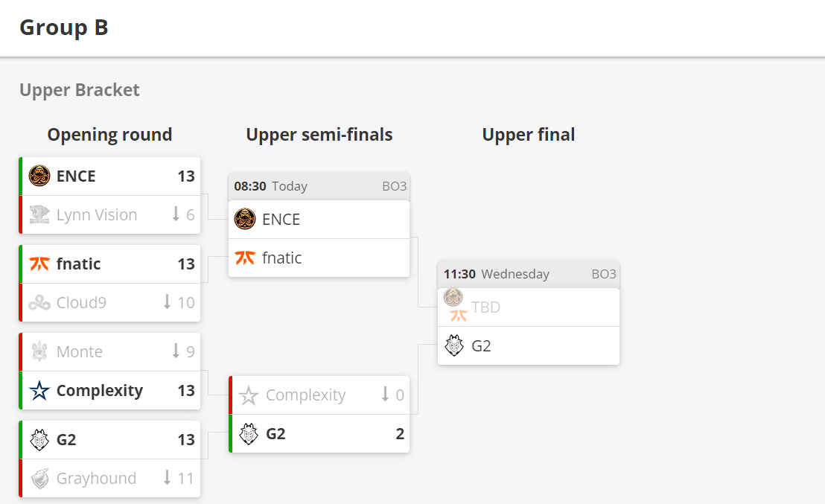Select the TBD slot in Upper final
Screen dimensions: 825x504
529,307
